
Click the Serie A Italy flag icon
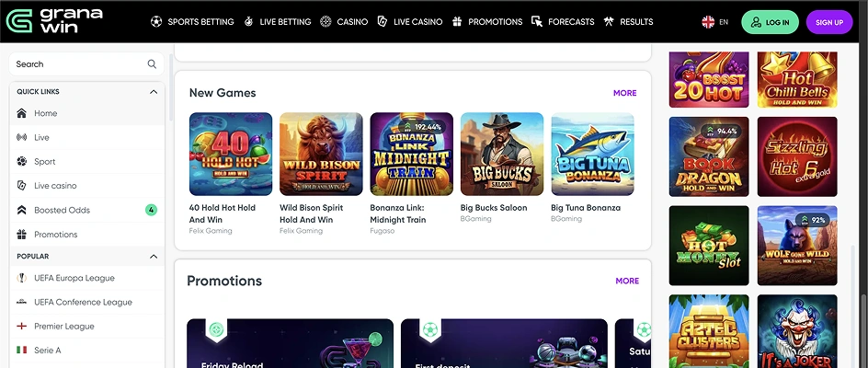coord(21,351)
